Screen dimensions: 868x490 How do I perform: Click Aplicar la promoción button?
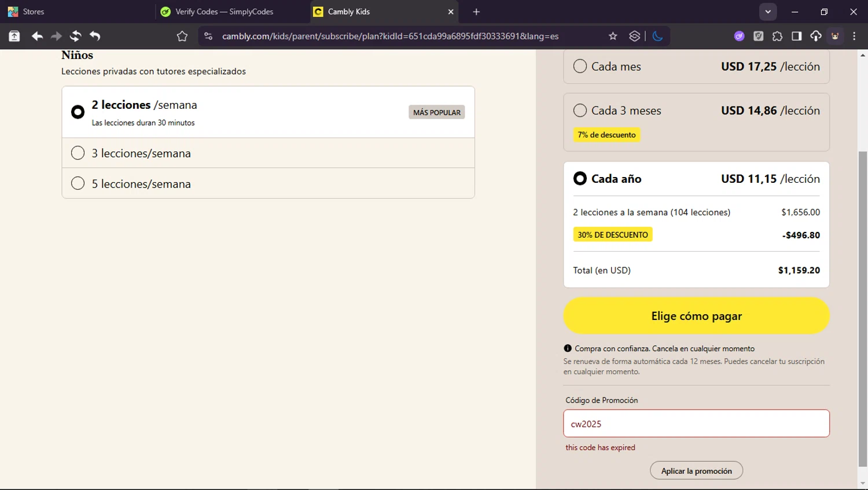pyautogui.click(x=696, y=471)
